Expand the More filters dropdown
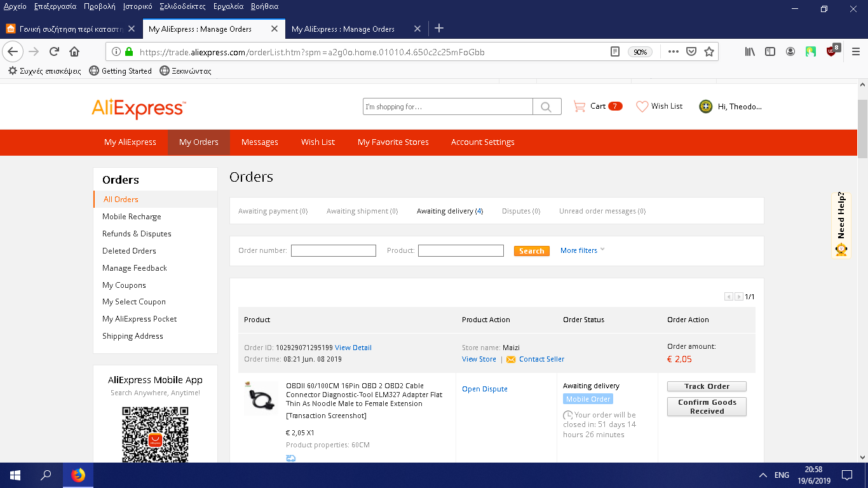The height and width of the screenshot is (488, 868). pos(582,250)
